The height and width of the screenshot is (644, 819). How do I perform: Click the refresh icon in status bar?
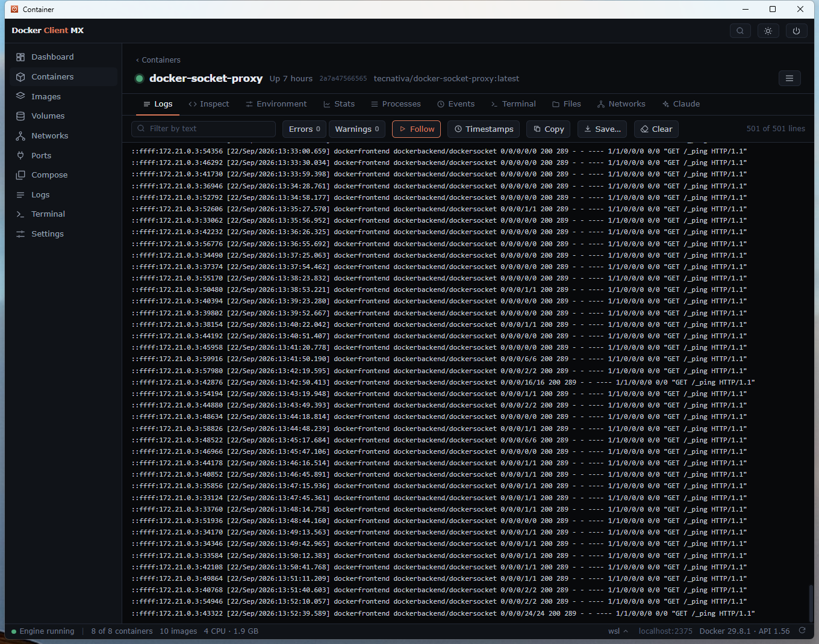pos(802,631)
